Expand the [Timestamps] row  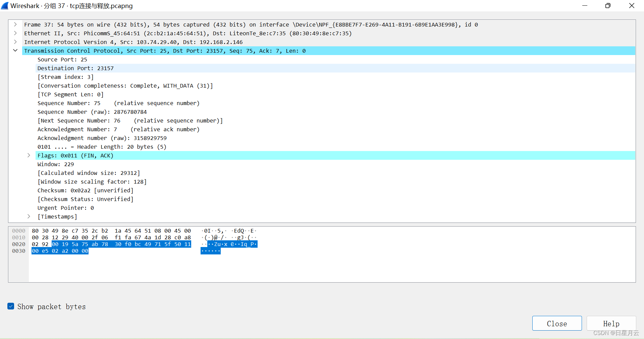[x=29, y=216]
